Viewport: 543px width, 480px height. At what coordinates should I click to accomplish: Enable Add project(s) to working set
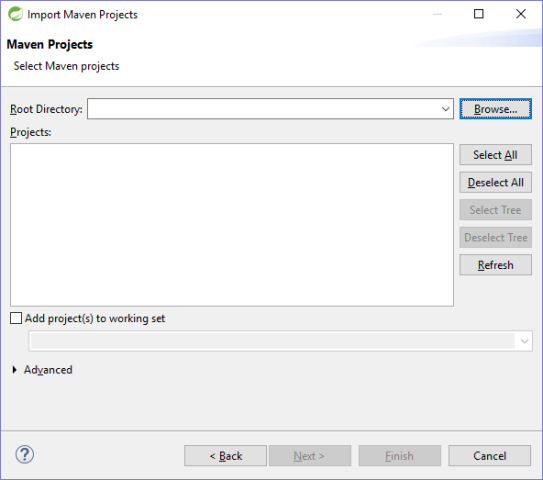click(x=16, y=318)
